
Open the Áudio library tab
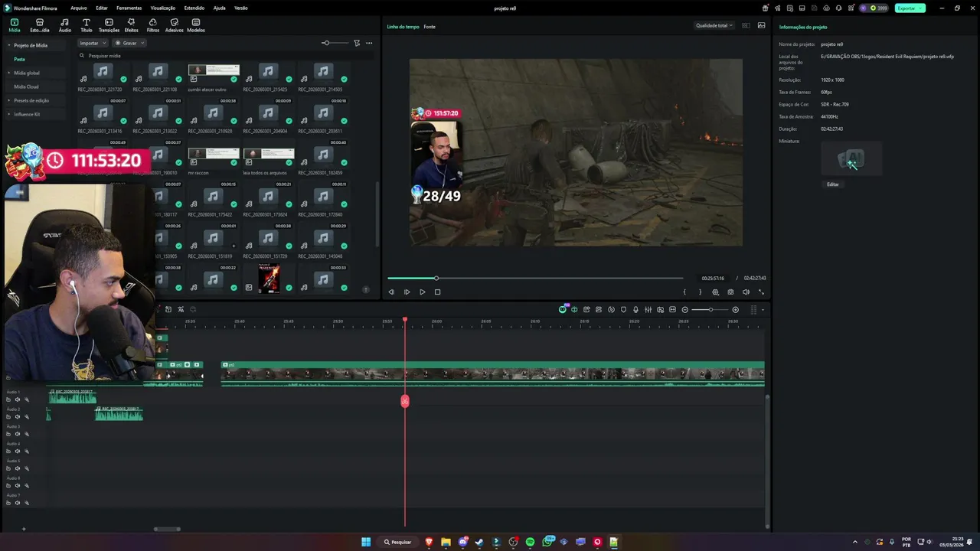click(x=64, y=25)
